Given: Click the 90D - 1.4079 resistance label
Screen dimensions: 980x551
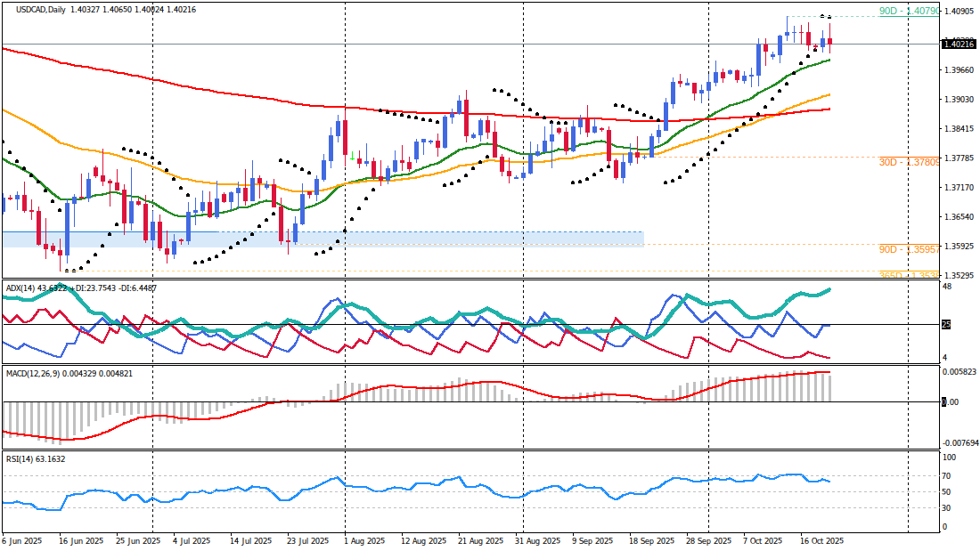Looking at the screenshot, I should coord(908,12).
